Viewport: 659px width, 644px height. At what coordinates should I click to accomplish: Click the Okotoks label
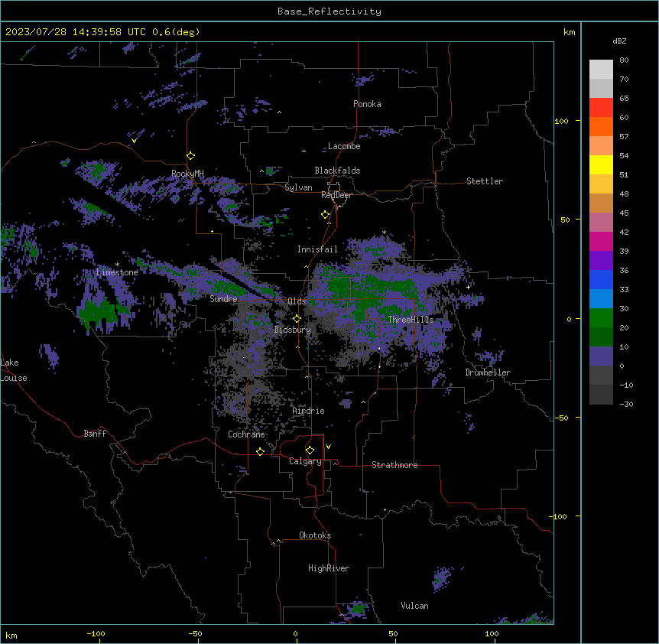(x=315, y=535)
